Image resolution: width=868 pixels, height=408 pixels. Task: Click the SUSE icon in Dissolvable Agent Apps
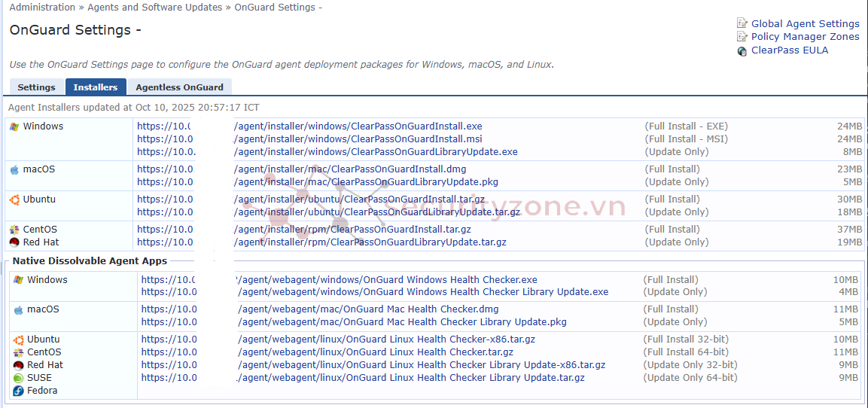click(19, 378)
